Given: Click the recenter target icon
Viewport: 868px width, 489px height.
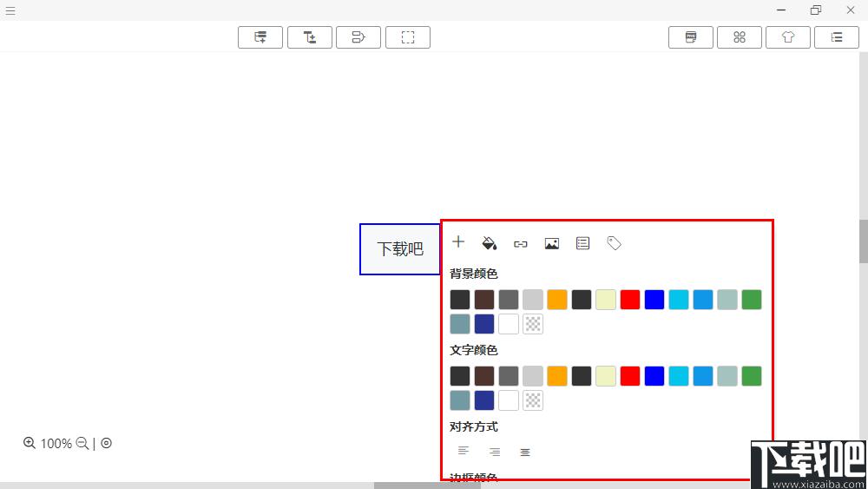Looking at the screenshot, I should [106, 443].
